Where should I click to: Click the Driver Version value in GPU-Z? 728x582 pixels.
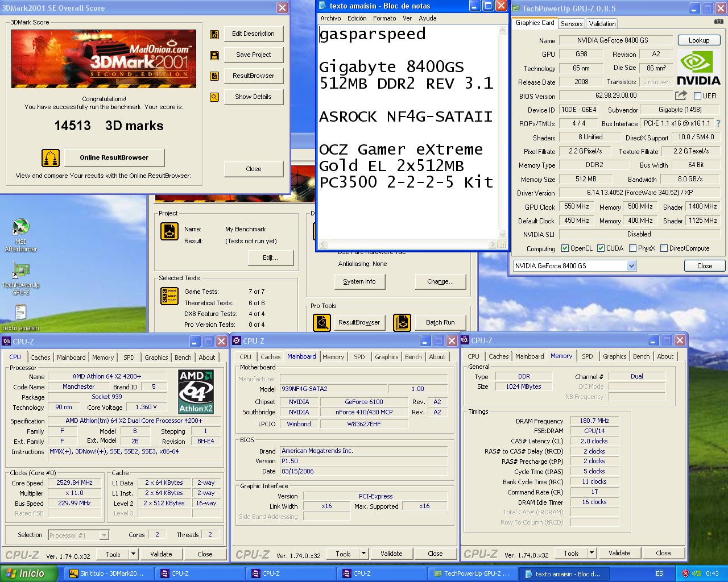(x=640, y=193)
